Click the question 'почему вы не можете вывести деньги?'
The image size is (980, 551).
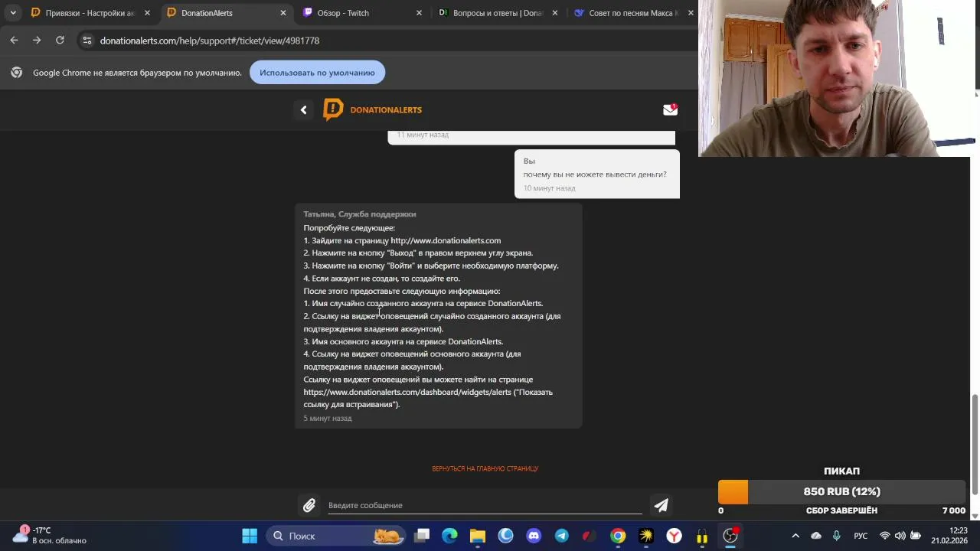(595, 174)
